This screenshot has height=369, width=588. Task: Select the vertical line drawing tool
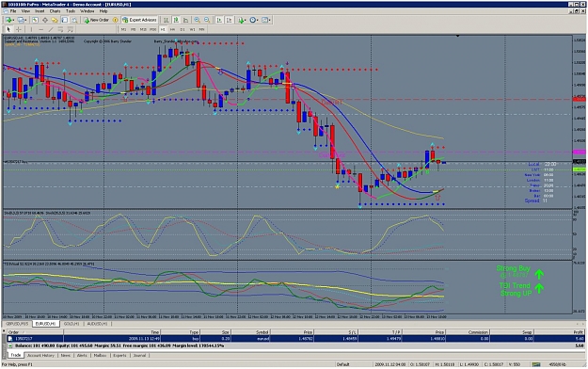[31, 29]
